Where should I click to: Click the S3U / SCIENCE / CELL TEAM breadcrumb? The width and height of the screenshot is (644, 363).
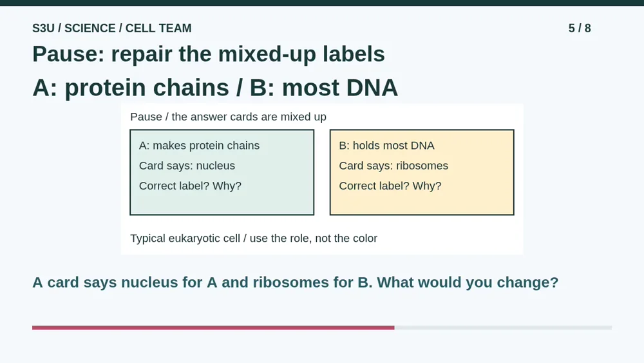[111, 28]
